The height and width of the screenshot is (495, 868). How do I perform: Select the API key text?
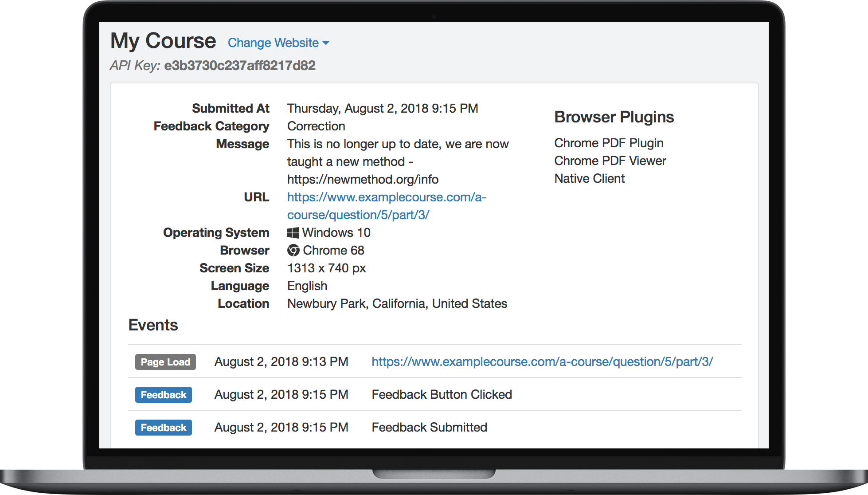click(239, 66)
